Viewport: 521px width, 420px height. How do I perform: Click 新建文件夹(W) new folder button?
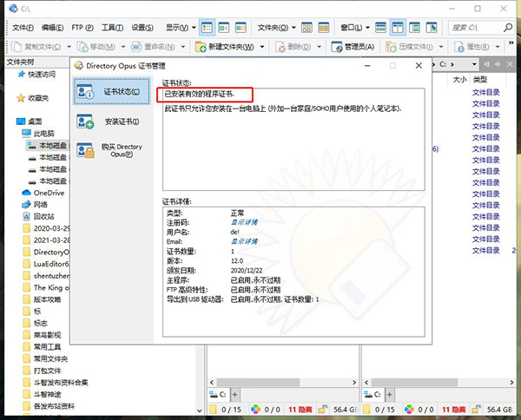[225, 47]
